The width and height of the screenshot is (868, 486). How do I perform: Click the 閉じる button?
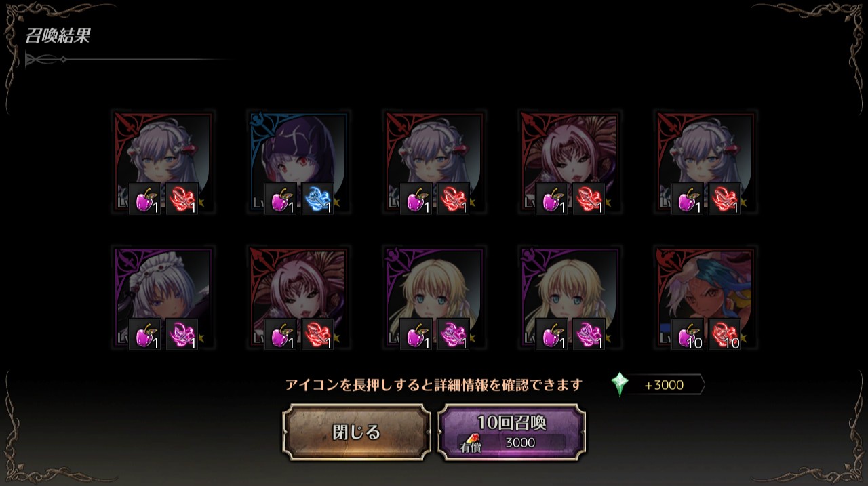[357, 432]
